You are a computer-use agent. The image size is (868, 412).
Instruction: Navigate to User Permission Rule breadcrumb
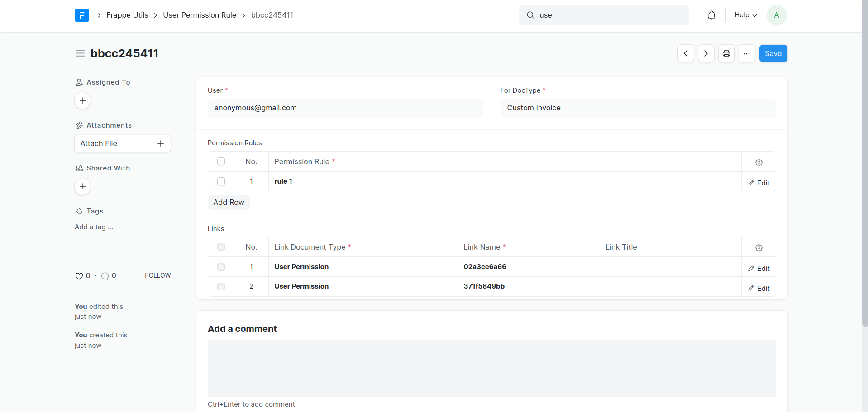200,15
